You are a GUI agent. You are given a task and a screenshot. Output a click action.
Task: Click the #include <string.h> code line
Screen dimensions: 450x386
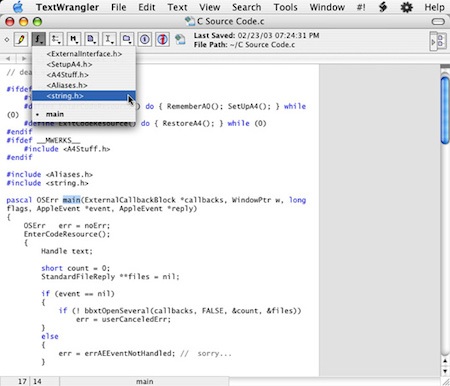[47, 183]
